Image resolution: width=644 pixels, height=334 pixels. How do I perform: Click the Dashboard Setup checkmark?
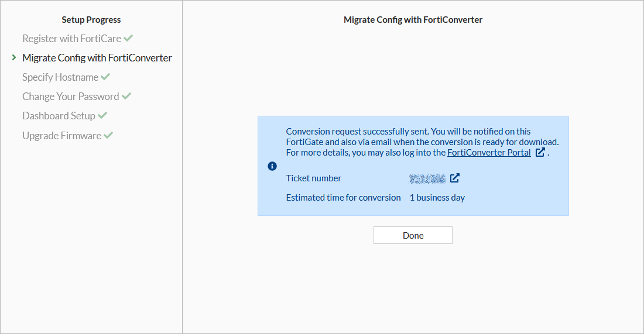point(102,116)
